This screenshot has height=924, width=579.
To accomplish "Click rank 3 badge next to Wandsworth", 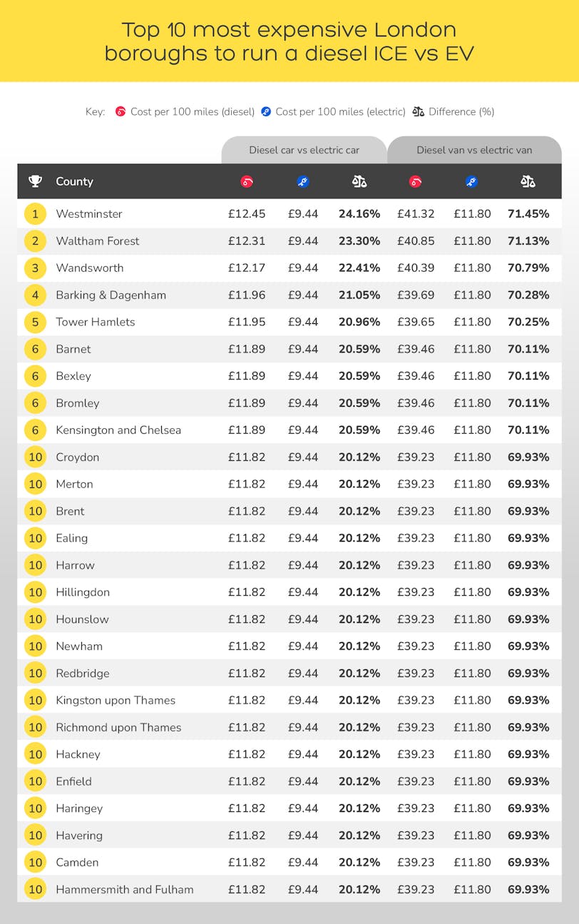I will (35, 268).
